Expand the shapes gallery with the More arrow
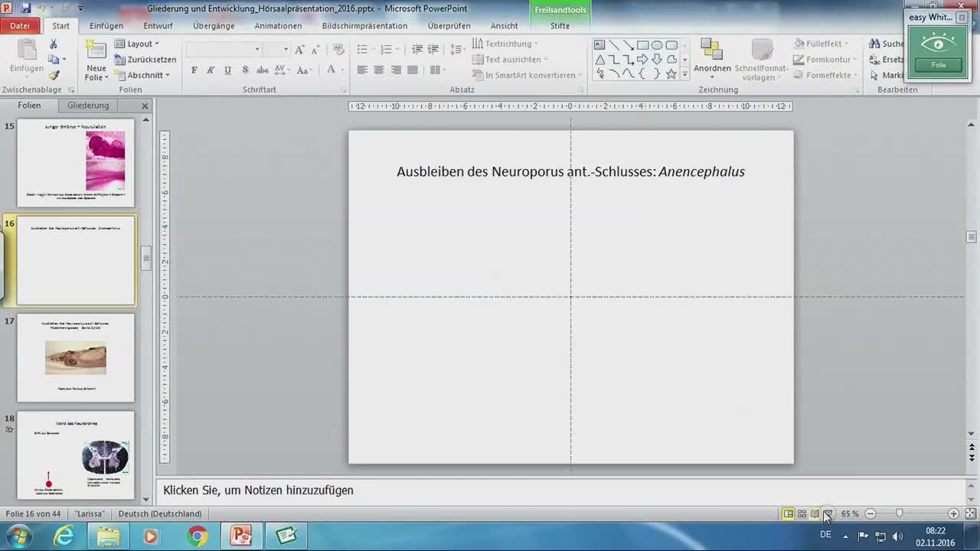Viewport: 980px width, 551px height. click(684, 74)
